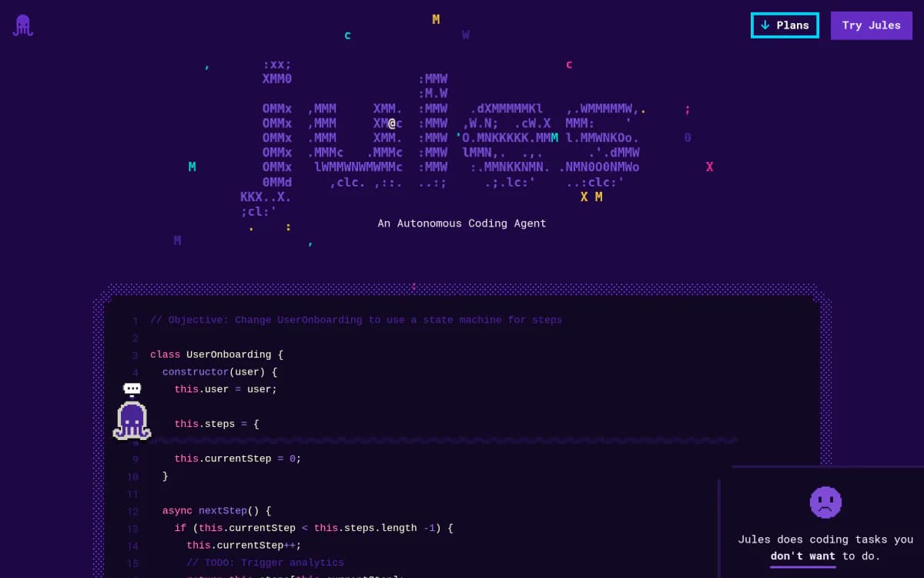Screen dimensions: 924x578
Task: Click the 'this.currentStep++;' line
Action: (x=244, y=546)
